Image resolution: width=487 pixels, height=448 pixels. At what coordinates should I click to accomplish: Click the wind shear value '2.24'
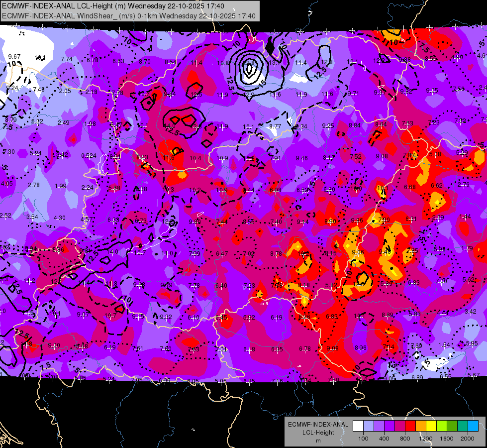pyautogui.click(x=87, y=188)
